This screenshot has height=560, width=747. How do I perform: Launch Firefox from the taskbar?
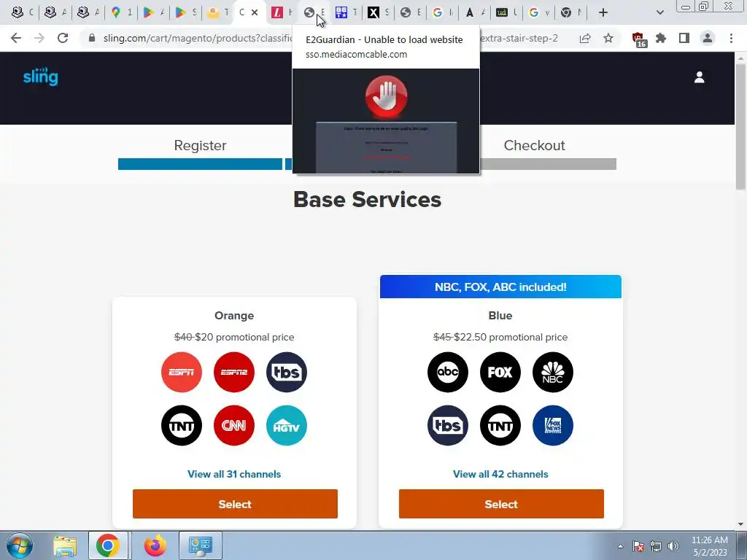click(x=155, y=545)
